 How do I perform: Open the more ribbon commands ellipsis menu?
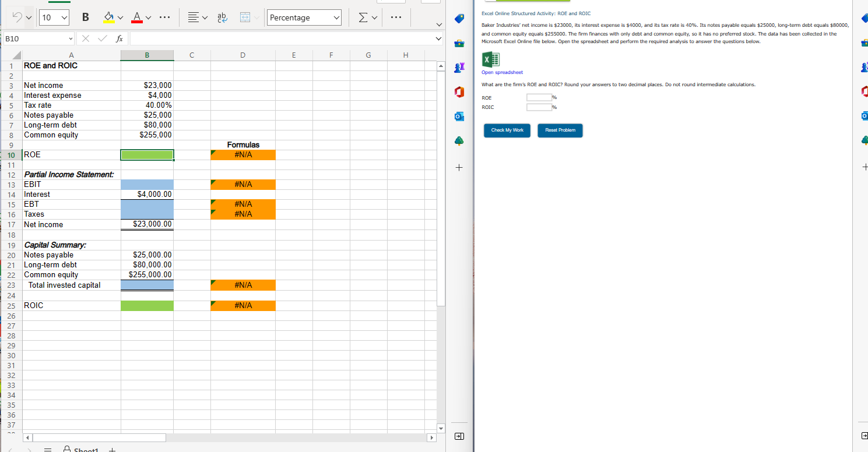(x=396, y=17)
